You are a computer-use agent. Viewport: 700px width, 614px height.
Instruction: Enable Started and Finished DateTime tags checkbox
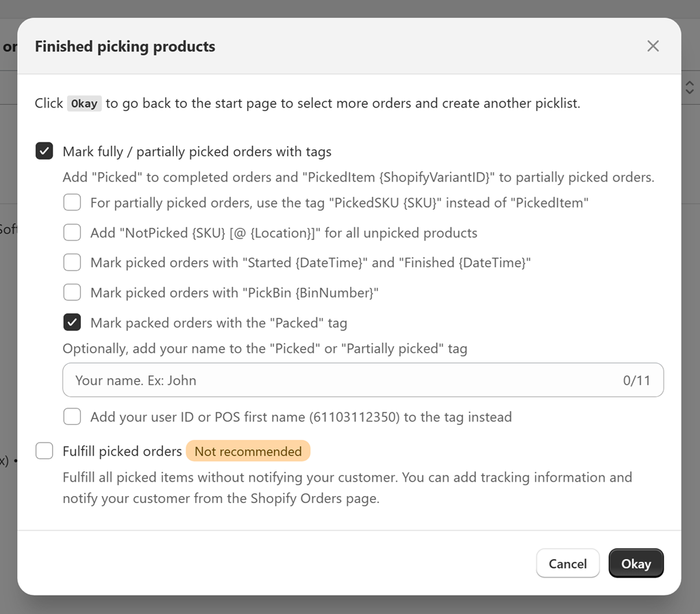tap(72, 262)
